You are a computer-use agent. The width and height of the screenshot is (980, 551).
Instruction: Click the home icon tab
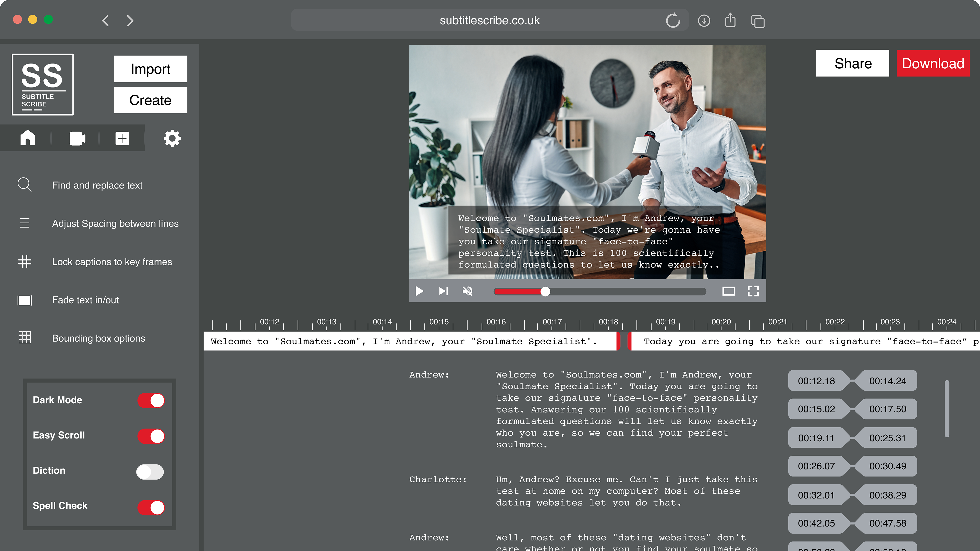[28, 138]
